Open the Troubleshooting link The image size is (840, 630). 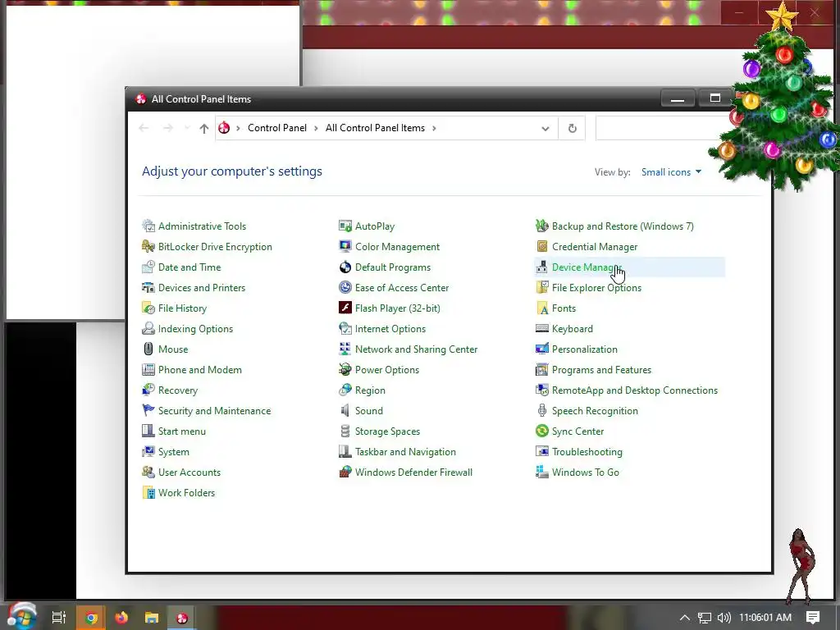tap(587, 452)
